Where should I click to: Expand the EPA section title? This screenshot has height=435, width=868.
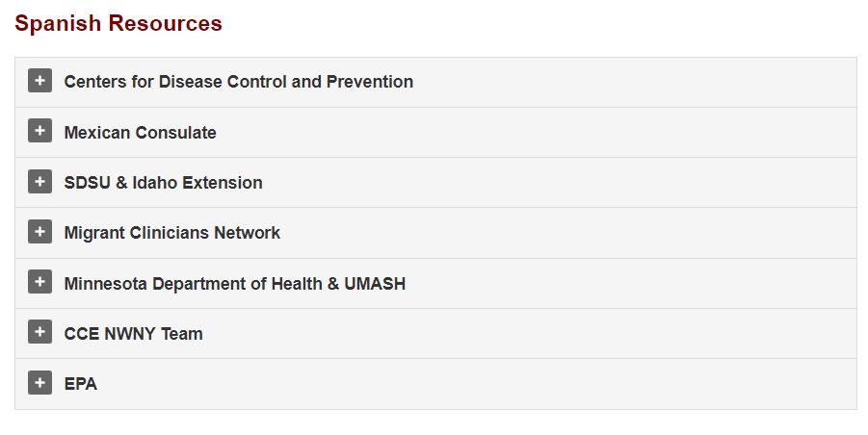(x=80, y=384)
